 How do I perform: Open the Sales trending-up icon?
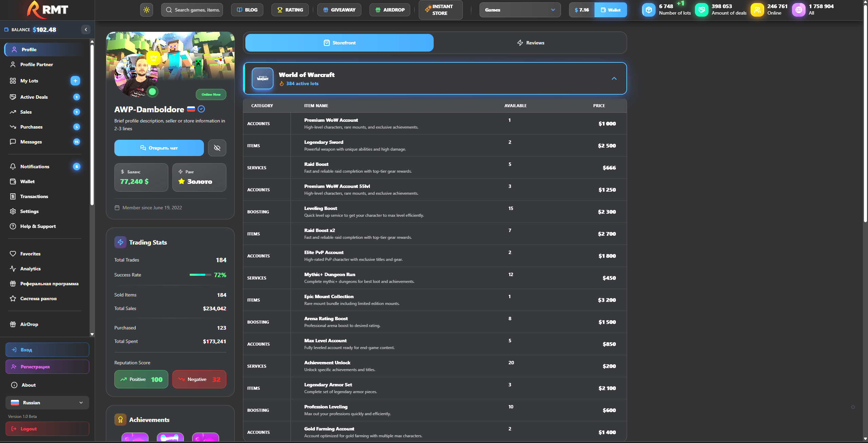click(13, 112)
